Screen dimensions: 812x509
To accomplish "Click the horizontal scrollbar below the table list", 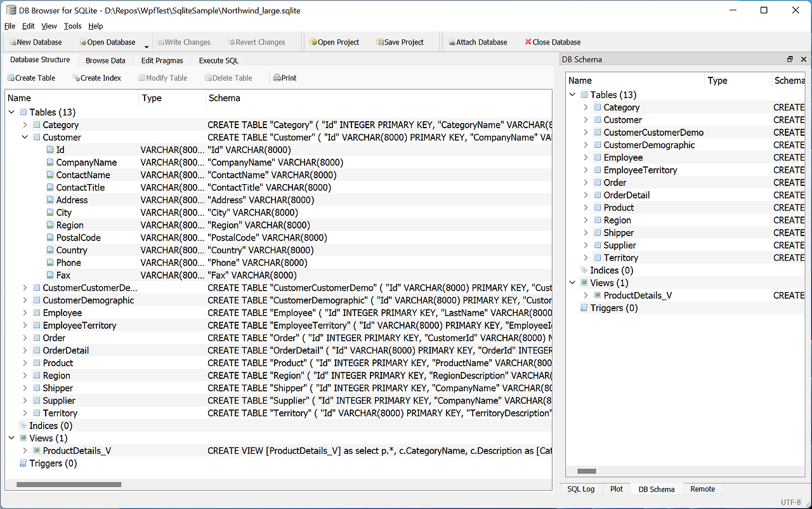I will (x=69, y=484).
